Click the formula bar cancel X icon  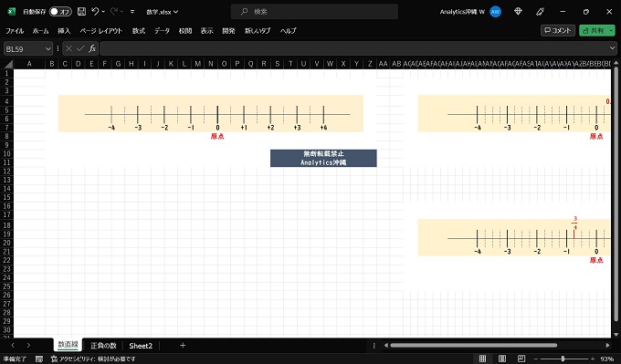(68, 48)
